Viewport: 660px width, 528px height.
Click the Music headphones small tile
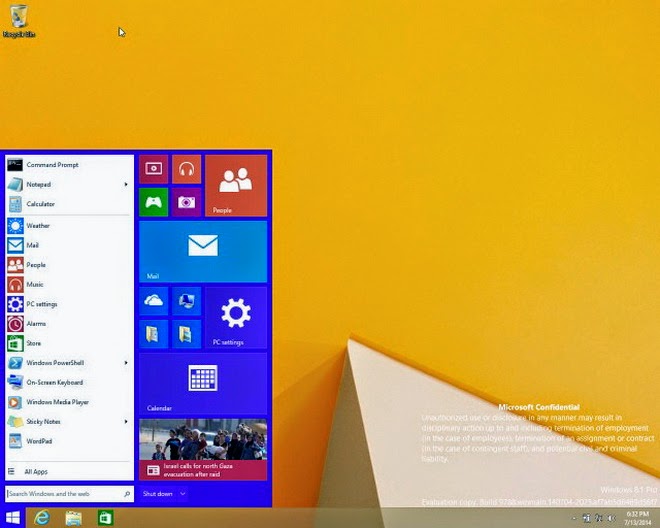pyautogui.click(x=186, y=169)
